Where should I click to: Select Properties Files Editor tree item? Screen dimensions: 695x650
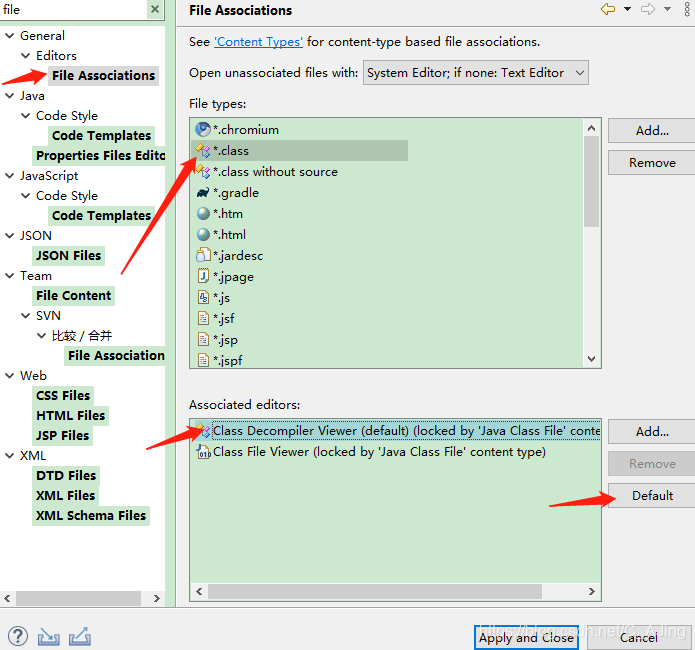[x=100, y=155]
